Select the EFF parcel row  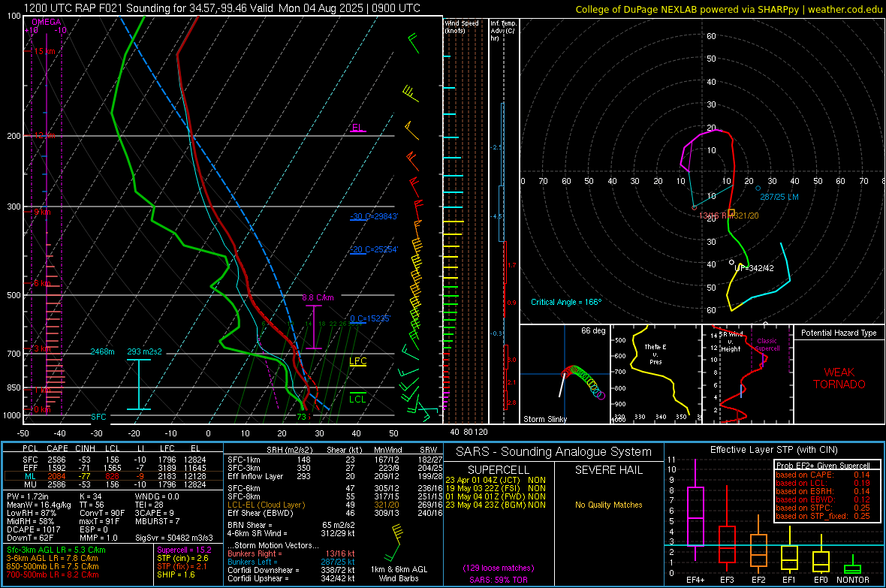click(113, 468)
